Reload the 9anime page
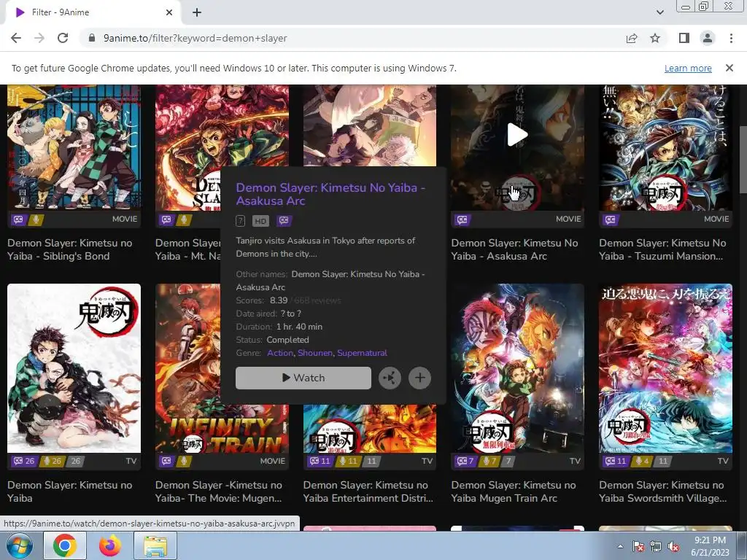Image resolution: width=747 pixels, height=560 pixels. coord(63,38)
